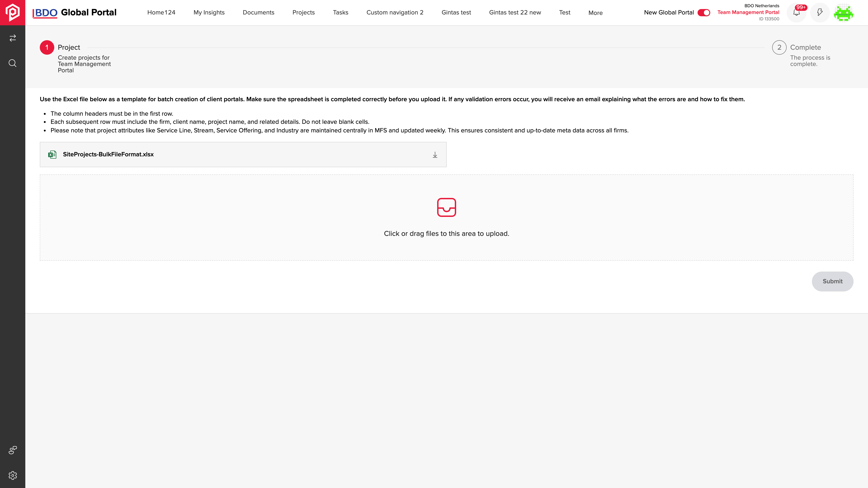Open the Projects navigation item
The height and width of the screenshot is (488, 868).
point(304,12)
